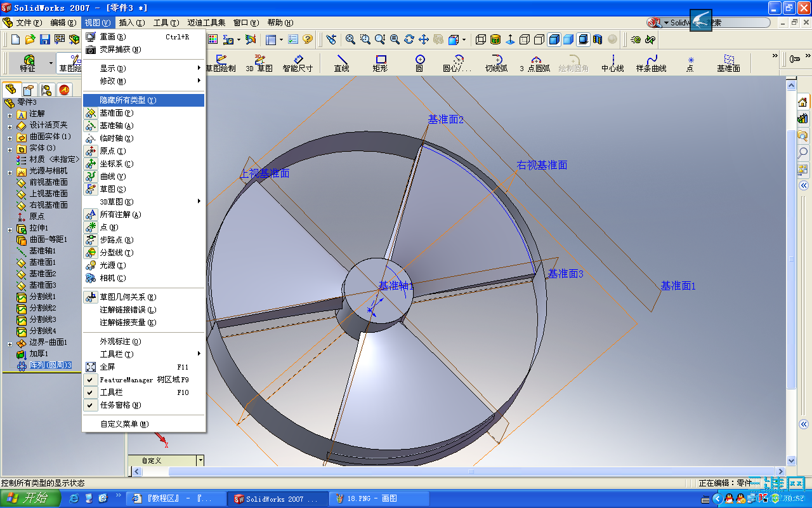Click the 基准面 plane tool in toolbar
Screen dimensions: 812x508
[729, 63]
